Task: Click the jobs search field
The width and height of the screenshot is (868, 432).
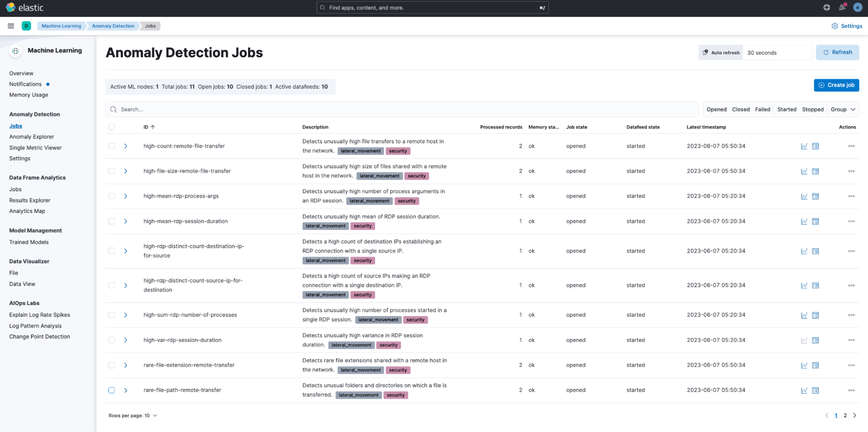Action: (x=402, y=110)
